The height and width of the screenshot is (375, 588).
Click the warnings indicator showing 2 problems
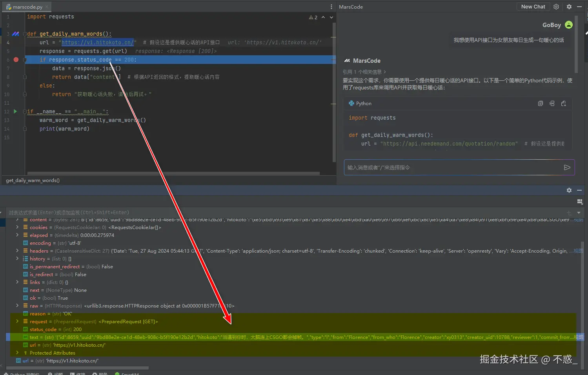click(313, 17)
